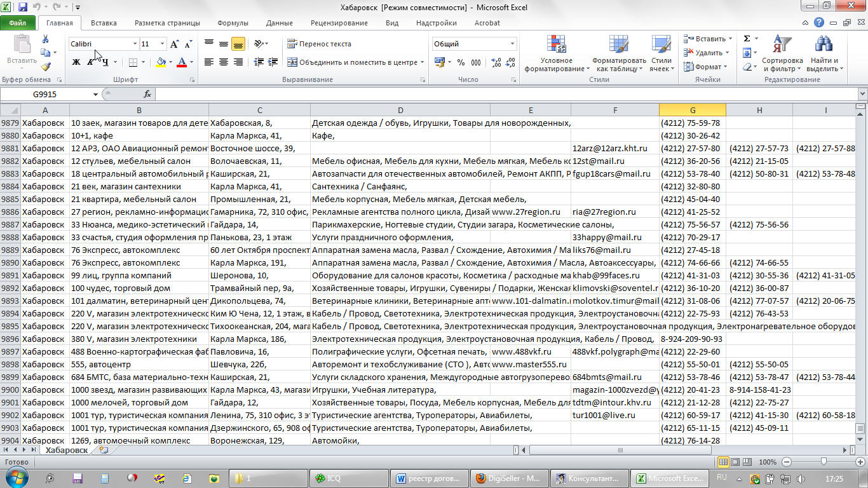
Task: Open Сортировка и фильтр dropdown
Action: click(x=782, y=53)
